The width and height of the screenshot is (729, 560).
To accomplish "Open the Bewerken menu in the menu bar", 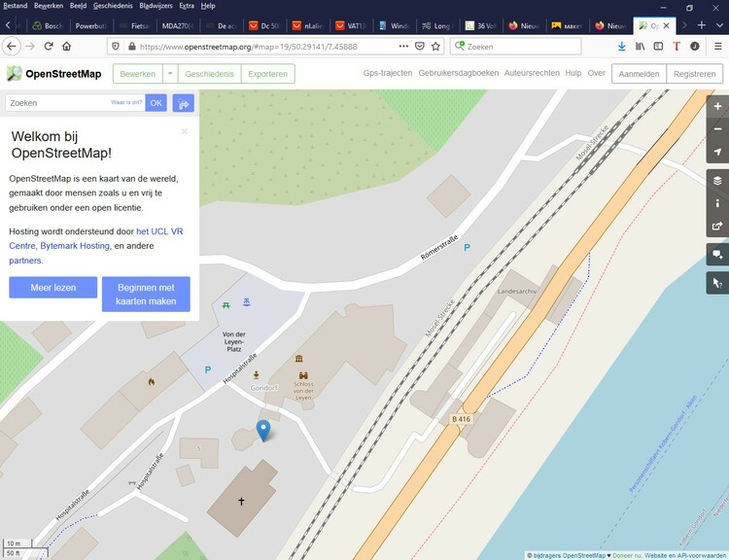I will pos(49,6).
